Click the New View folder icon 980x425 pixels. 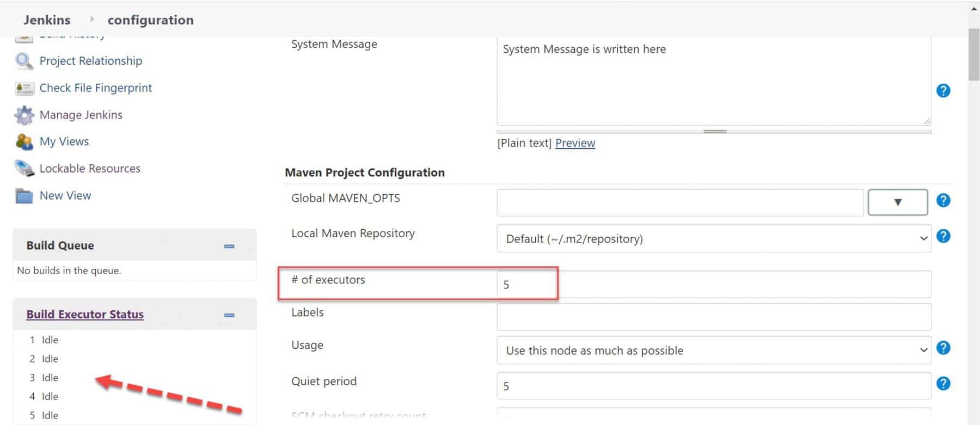pos(24,196)
